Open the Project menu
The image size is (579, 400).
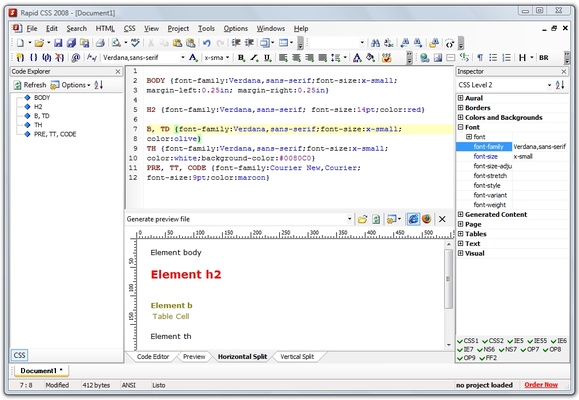[x=178, y=28]
